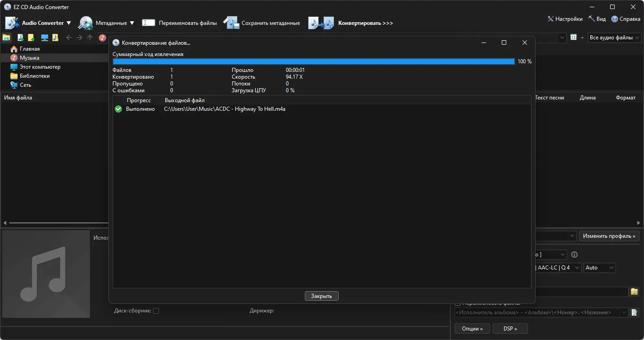The width and height of the screenshot is (644, 340).
Task: Select Библиотеки in the folder tree
Action: tap(35, 76)
